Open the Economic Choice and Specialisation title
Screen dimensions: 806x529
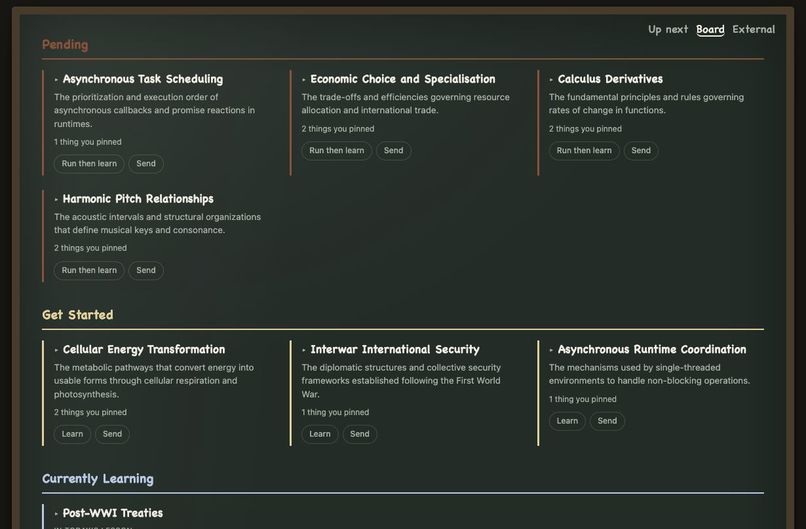click(x=403, y=79)
